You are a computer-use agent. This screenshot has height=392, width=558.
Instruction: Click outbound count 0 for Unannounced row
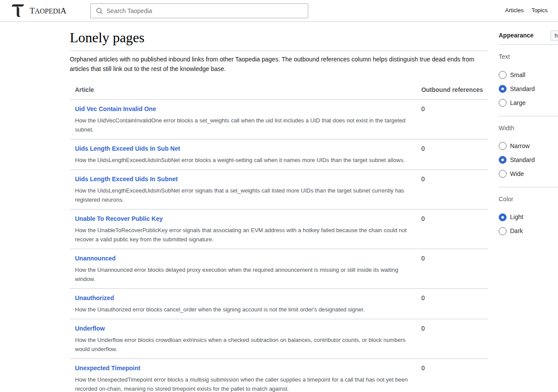[x=423, y=258]
